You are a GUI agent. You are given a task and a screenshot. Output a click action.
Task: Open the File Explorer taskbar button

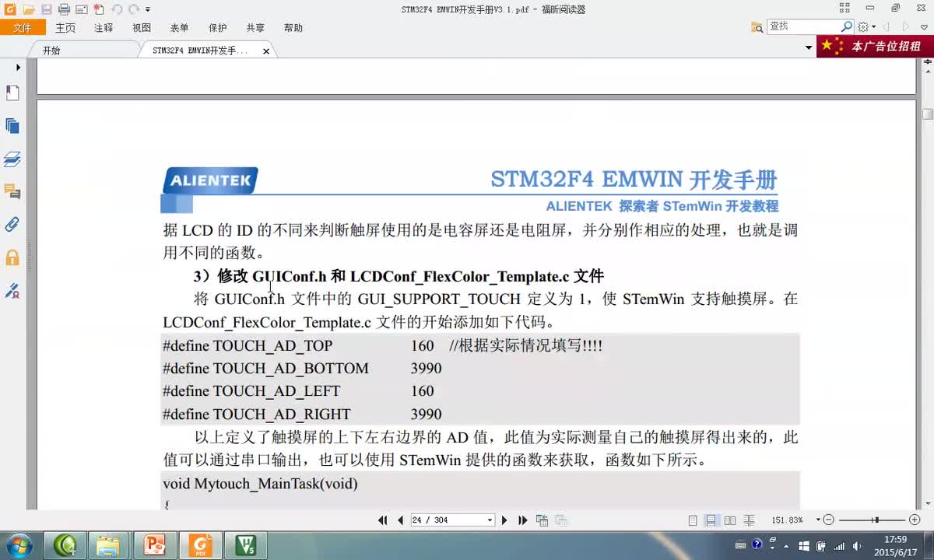pyautogui.click(x=110, y=545)
